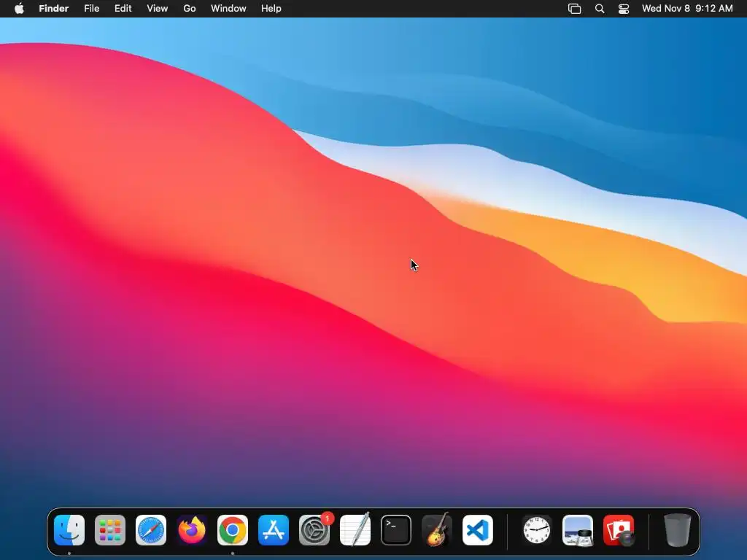Screen dimensions: 747x560
Task: Open the Go menu
Action: pyautogui.click(x=190, y=9)
